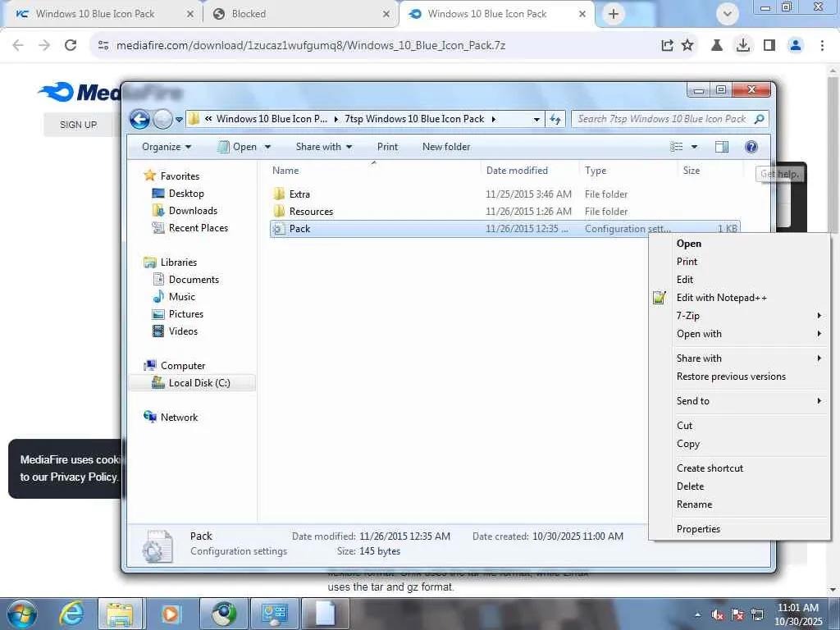Select Network in navigation pane
The width and height of the screenshot is (840, 630).
[179, 417]
